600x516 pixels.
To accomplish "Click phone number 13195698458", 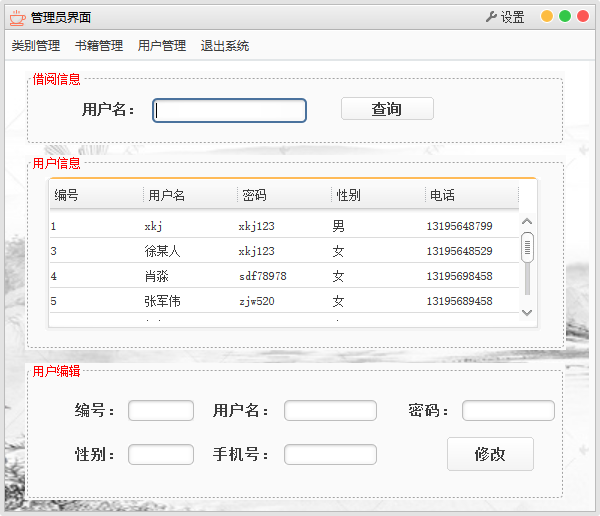I will pos(460,276).
